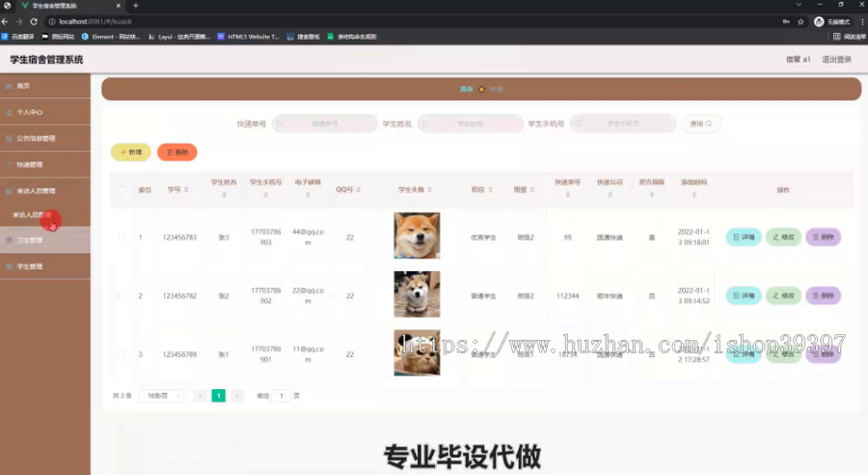This screenshot has width=868, height=475.
Task: Reload the page with refresh icon
Action: pos(34,21)
